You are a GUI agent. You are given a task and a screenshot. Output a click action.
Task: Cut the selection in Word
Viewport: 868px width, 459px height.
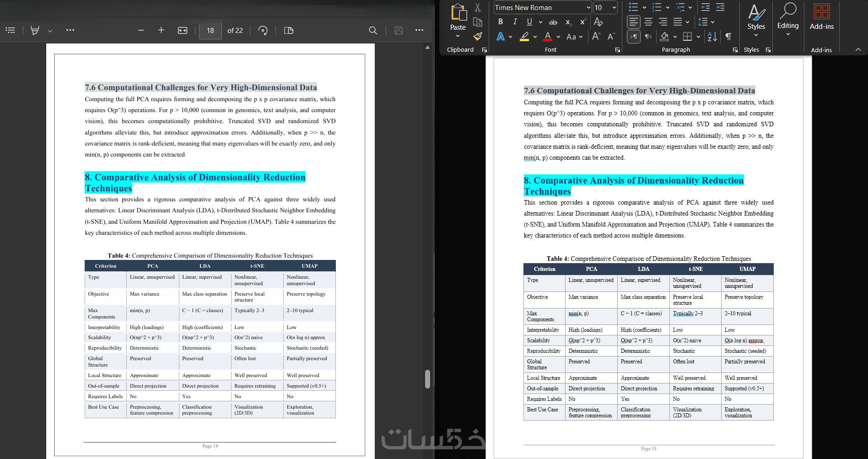pyautogui.click(x=478, y=8)
